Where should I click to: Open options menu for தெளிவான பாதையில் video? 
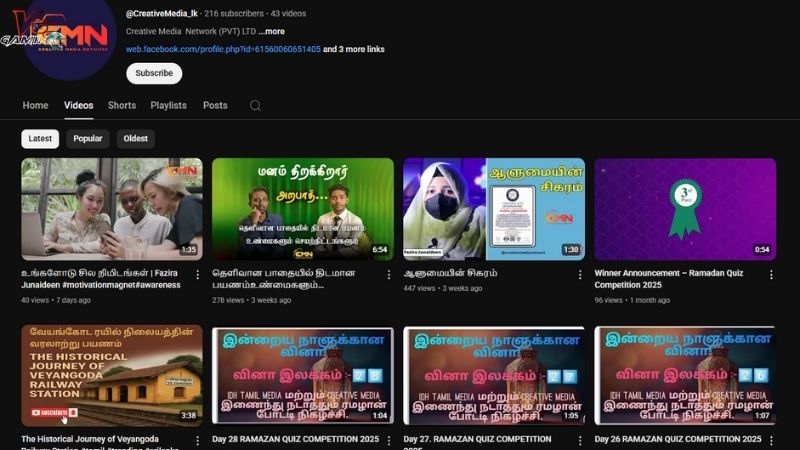click(x=389, y=275)
